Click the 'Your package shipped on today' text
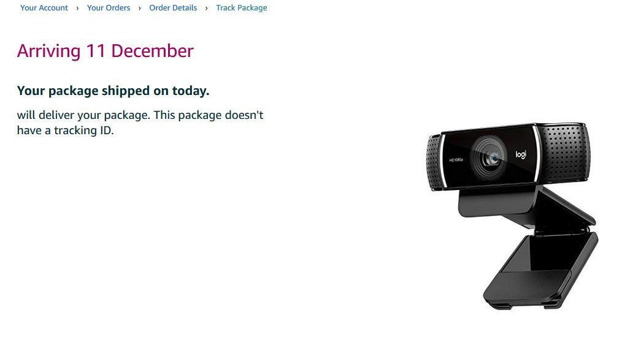Screen dimensions: 644x345 point(113,91)
